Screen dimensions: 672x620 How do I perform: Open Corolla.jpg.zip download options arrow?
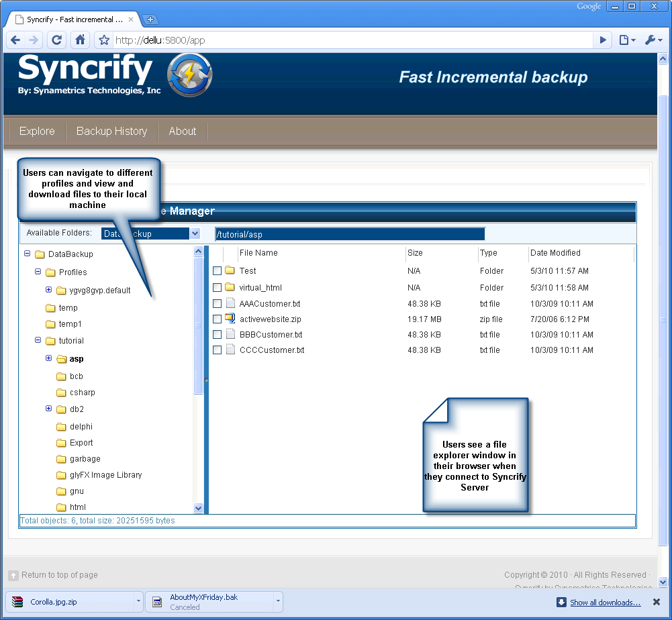[x=138, y=601]
